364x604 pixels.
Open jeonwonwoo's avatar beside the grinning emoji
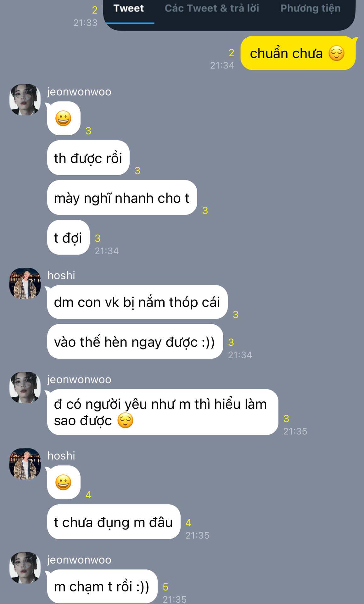click(25, 100)
